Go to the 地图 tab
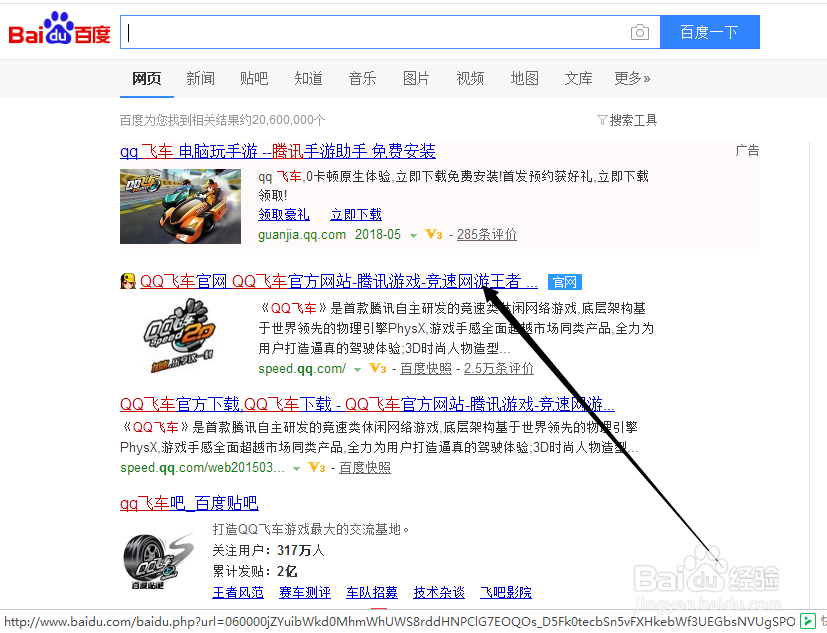The image size is (827, 633). tap(524, 79)
